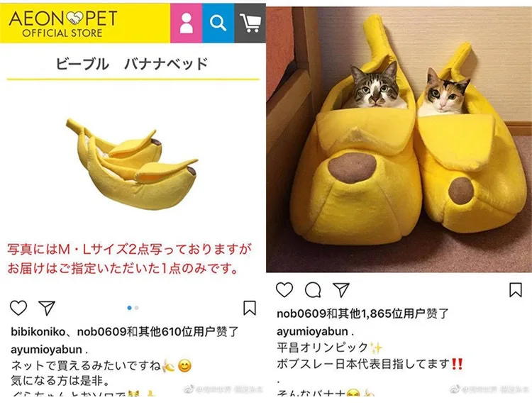This screenshot has width=532, height=405.
Task: Click the AEON PET Official Store logo
Action: click(x=63, y=23)
